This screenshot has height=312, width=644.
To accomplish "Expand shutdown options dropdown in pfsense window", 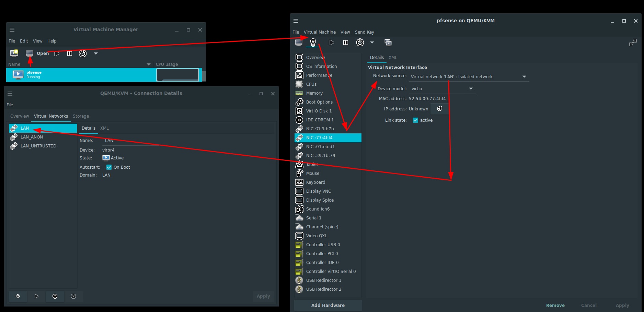I will (x=372, y=43).
